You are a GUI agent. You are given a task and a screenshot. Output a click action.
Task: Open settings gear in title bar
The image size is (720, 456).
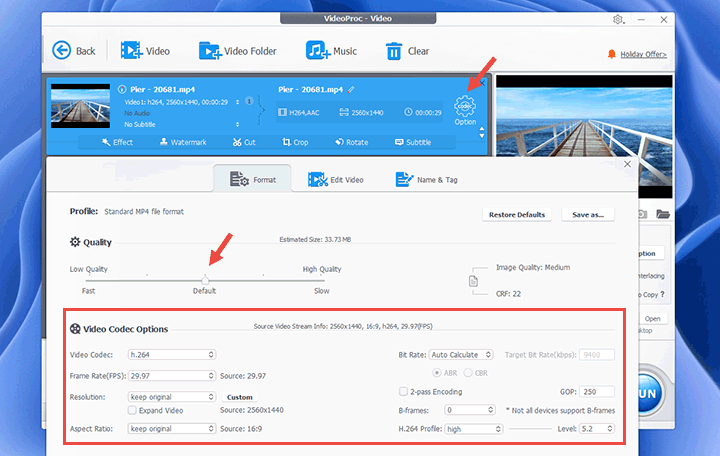[618, 19]
